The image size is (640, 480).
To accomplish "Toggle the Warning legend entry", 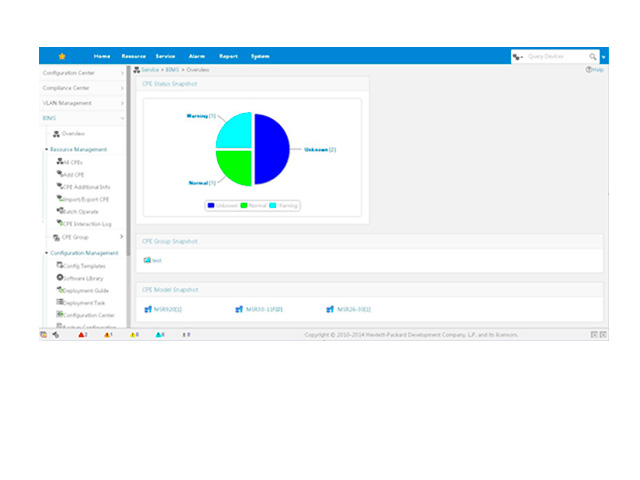I will tap(282, 205).
